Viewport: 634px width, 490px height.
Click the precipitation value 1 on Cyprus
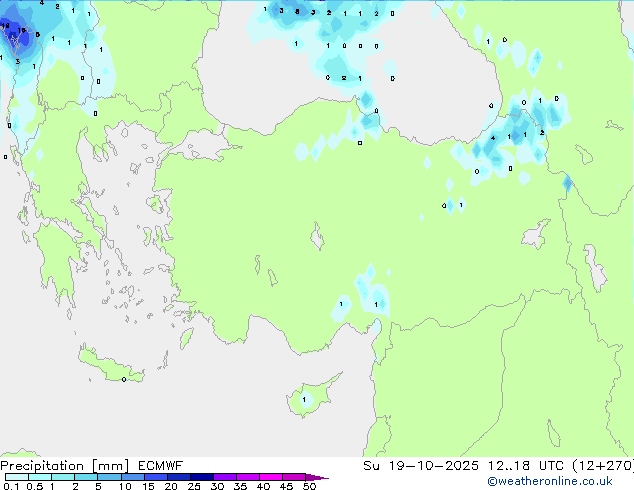coord(304,400)
